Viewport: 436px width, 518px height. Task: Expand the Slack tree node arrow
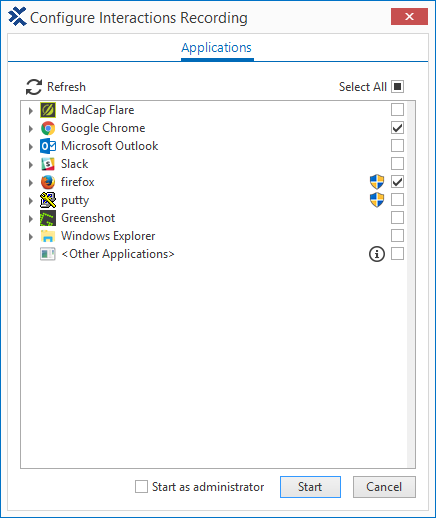(x=31, y=164)
